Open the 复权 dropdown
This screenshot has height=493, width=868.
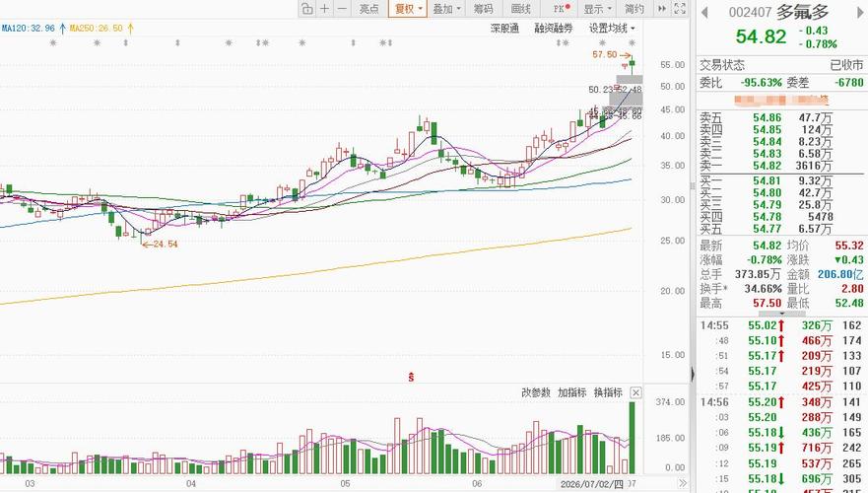[x=408, y=8]
